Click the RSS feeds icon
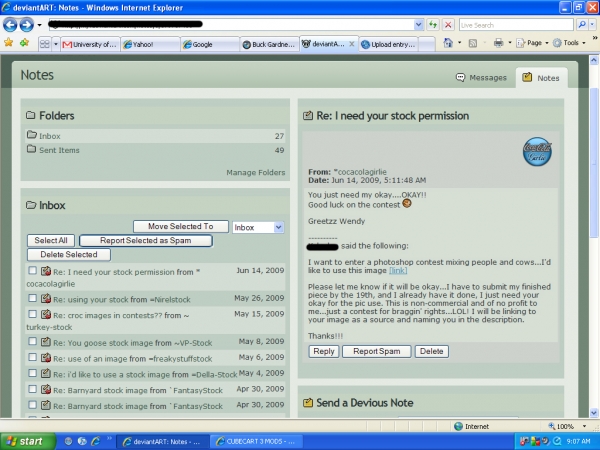 click(473, 43)
